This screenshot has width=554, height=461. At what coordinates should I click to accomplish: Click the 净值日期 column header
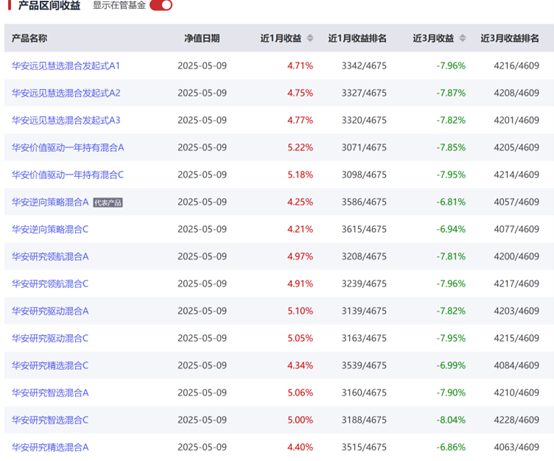pyautogui.click(x=202, y=38)
